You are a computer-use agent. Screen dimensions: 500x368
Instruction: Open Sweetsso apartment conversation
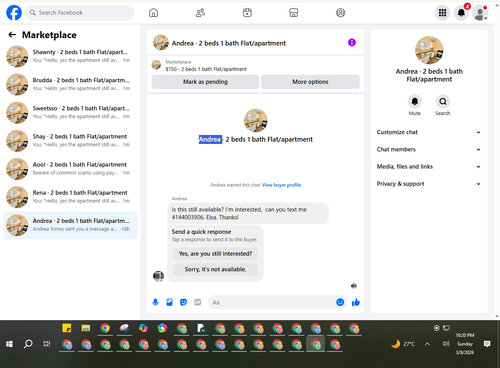point(70,112)
